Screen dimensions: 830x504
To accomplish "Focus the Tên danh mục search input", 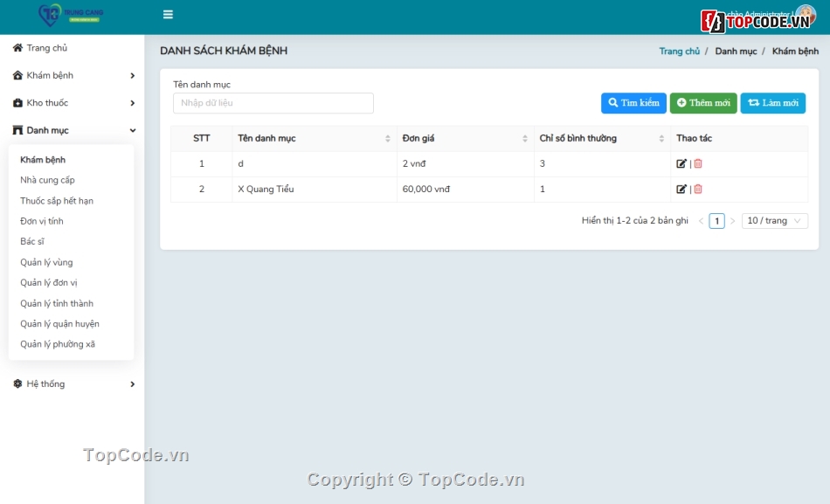I will pos(273,103).
